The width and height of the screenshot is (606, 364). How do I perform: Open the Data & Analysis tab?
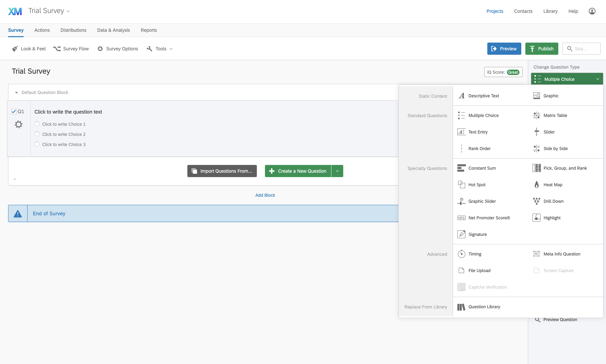pyautogui.click(x=113, y=30)
